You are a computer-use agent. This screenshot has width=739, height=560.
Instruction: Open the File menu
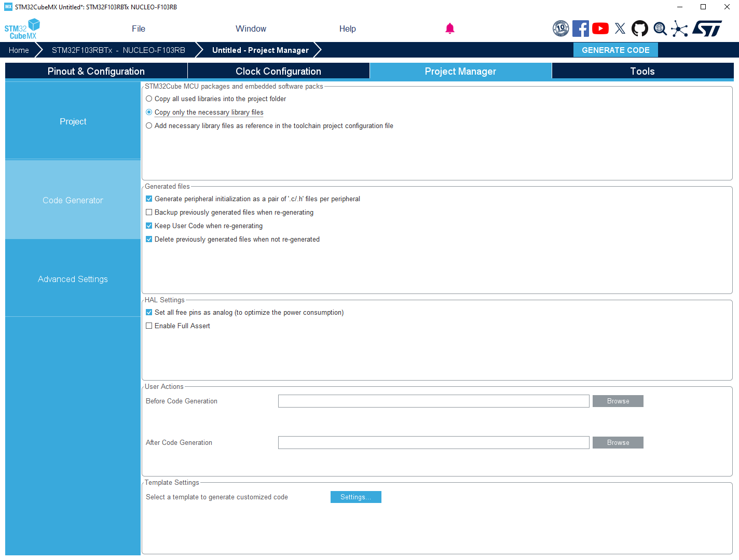coord(139,29)
